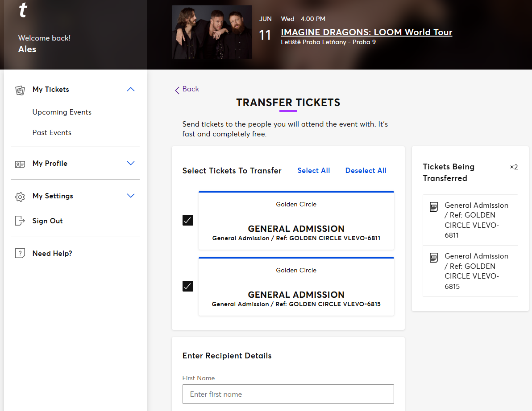
Task: Select My Profile menu label
Action: tap(50, 163)
